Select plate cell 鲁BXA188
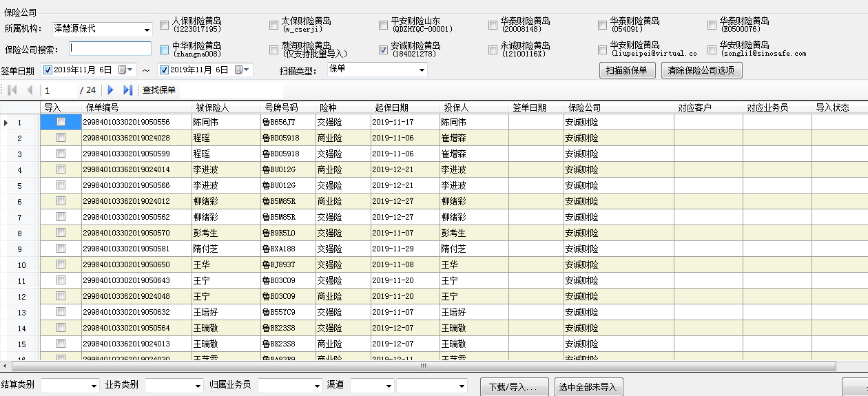The height and width of the screenshot is (396, 868). pyautogui.click(x=289, y=249)
